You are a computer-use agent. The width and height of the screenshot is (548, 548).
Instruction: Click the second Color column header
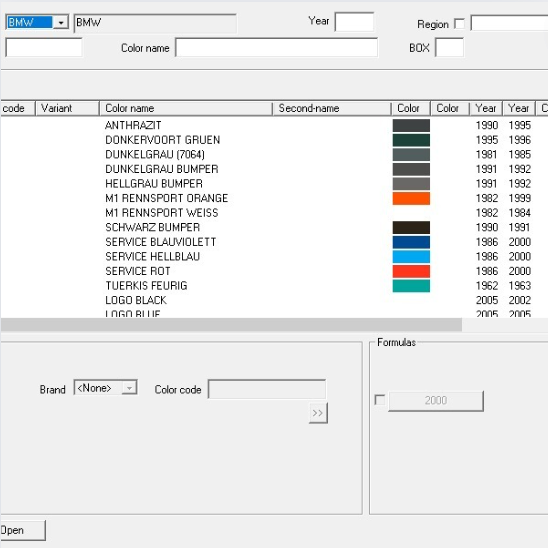pyautogui.click(x=449, y=108)
